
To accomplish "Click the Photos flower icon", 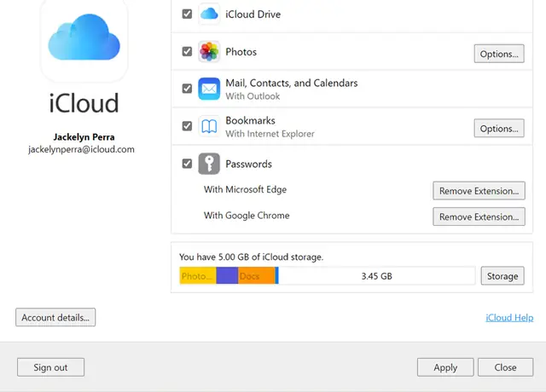I will click(x=209, y=51).
